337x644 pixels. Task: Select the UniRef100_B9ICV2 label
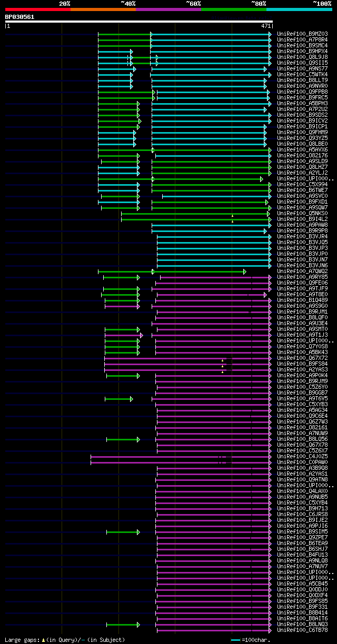click(302, 121)
